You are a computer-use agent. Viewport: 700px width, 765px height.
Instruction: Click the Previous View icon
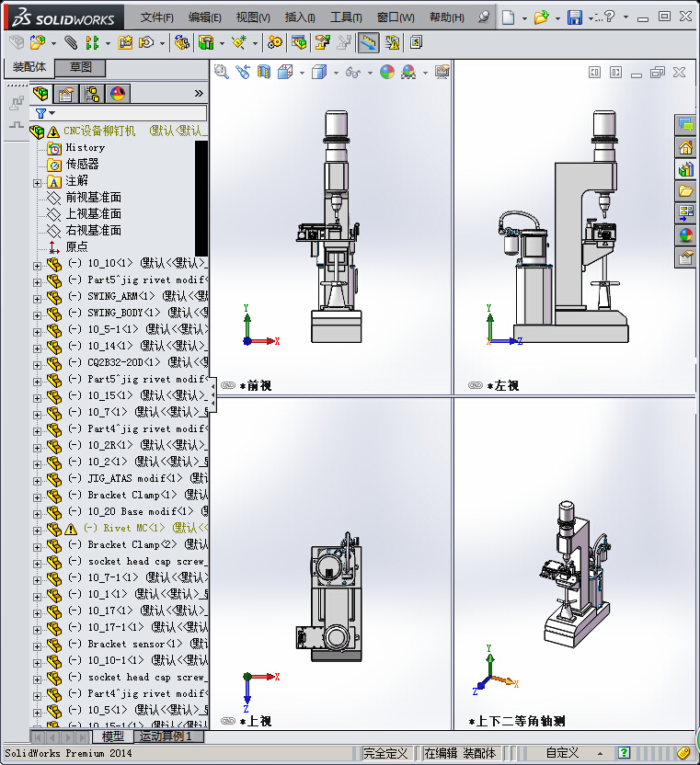243,73
